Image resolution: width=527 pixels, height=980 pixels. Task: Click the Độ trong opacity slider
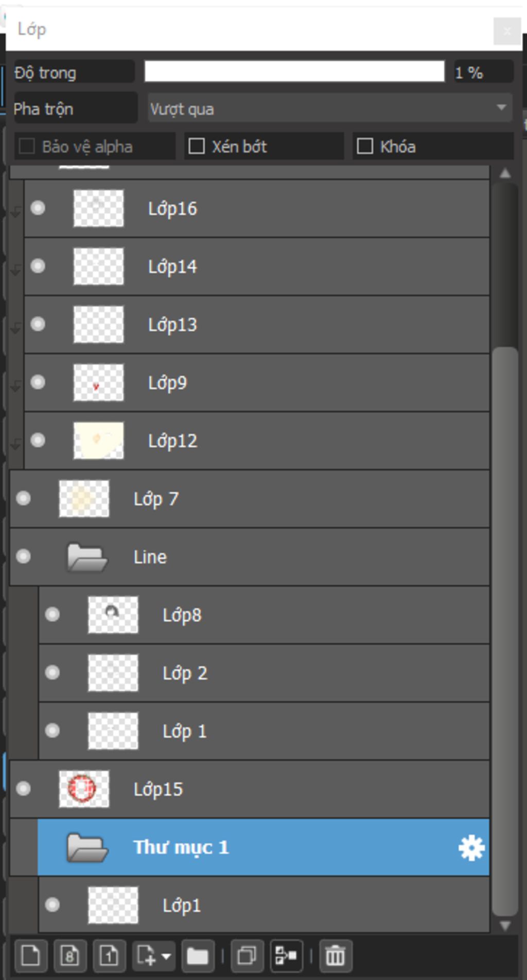tap(294, 72)
